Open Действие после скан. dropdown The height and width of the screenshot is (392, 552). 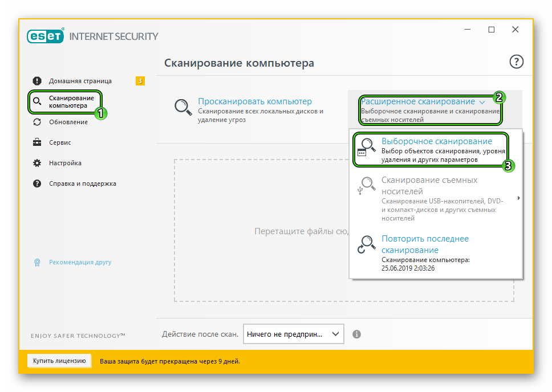click(293, 334)
